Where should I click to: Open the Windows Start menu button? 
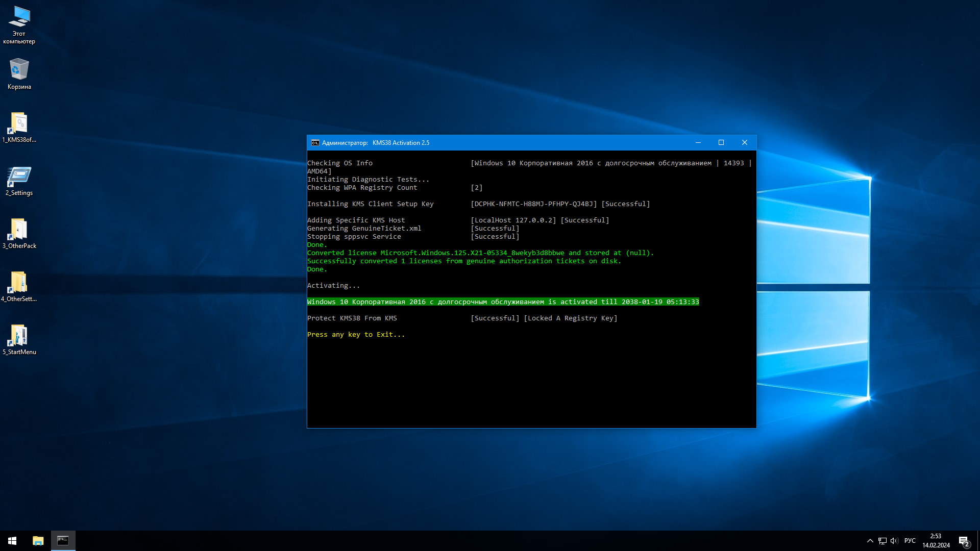[12, 541]
